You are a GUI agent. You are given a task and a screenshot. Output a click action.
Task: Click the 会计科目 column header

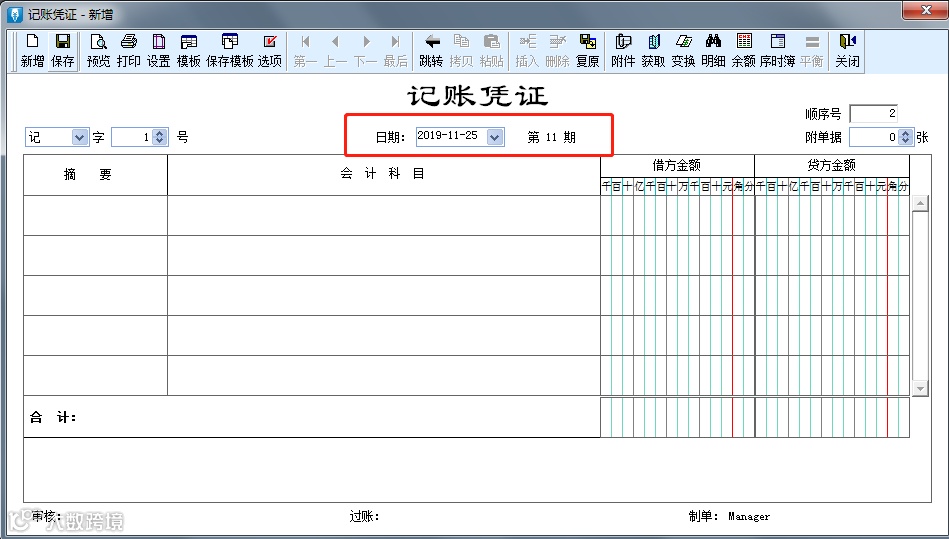[383, 174]
